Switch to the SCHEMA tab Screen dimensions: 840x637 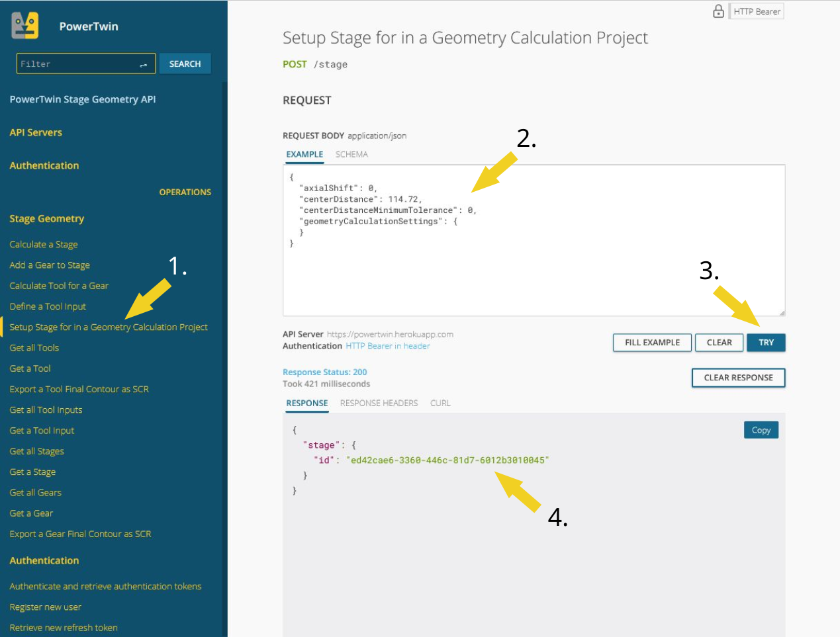[351, 154]
